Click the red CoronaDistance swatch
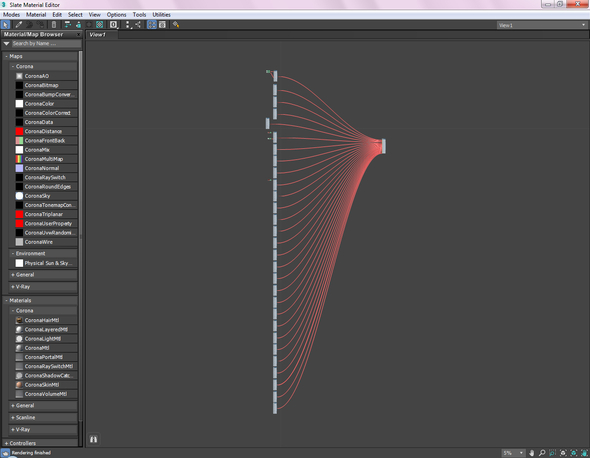The image size is (590, 458). coord(19,131)
